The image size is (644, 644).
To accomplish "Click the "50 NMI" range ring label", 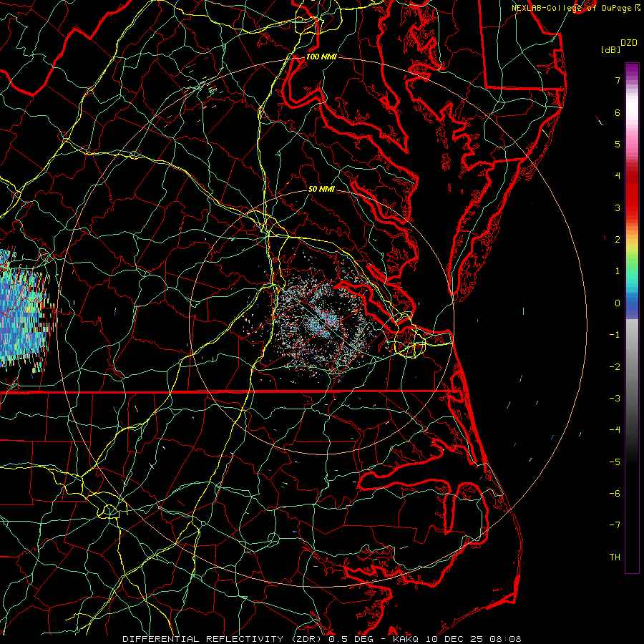I will [x=321, y=189].
